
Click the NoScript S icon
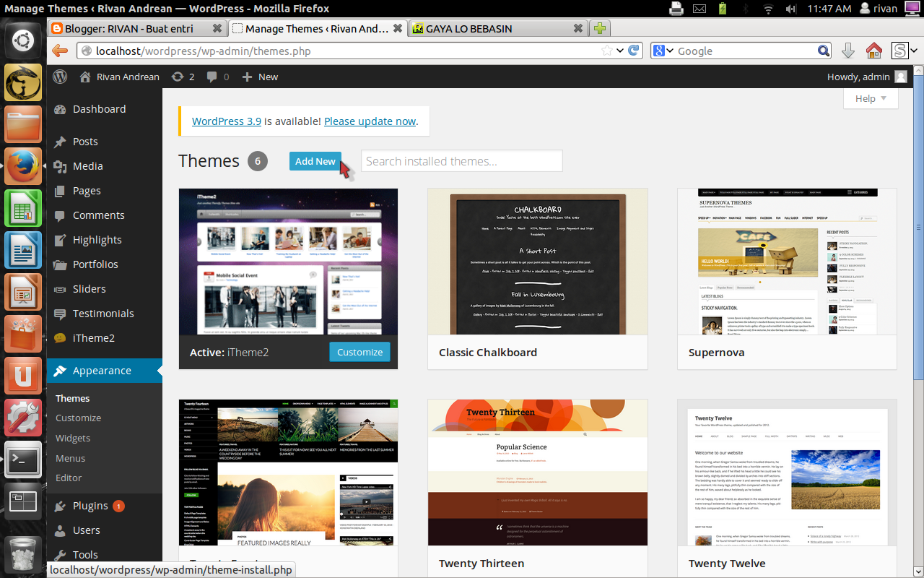[x=899, y=51]
